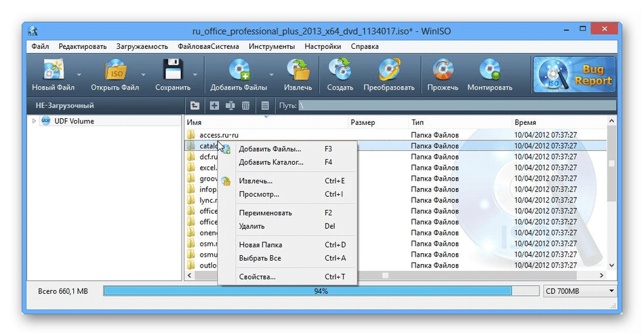This screenshot has width=644, height=336.
Task: Click the Монтировать toolbar icon
Action: click(489, 69)
